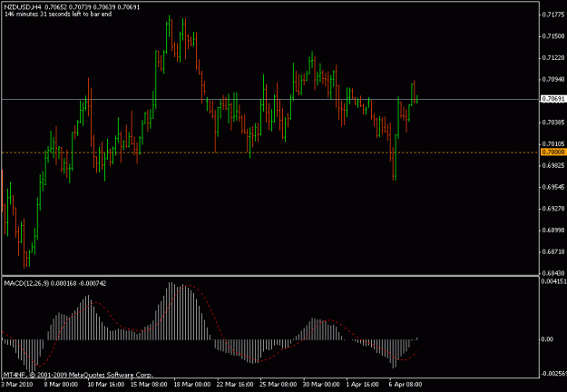Click the '25 Mar 08:00' time label

click(x=279, y=385)
